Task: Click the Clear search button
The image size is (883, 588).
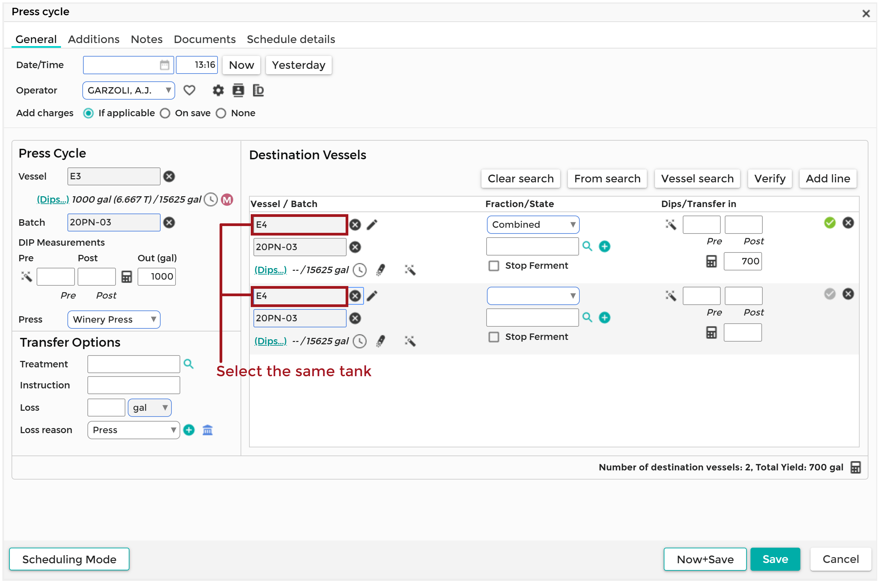Action: (520, 179)
